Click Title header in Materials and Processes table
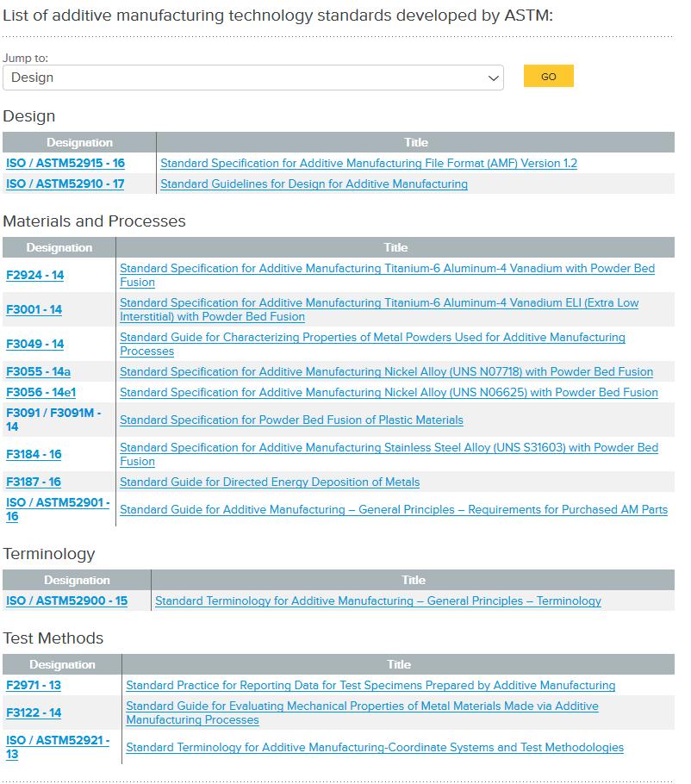 (395, 247)
